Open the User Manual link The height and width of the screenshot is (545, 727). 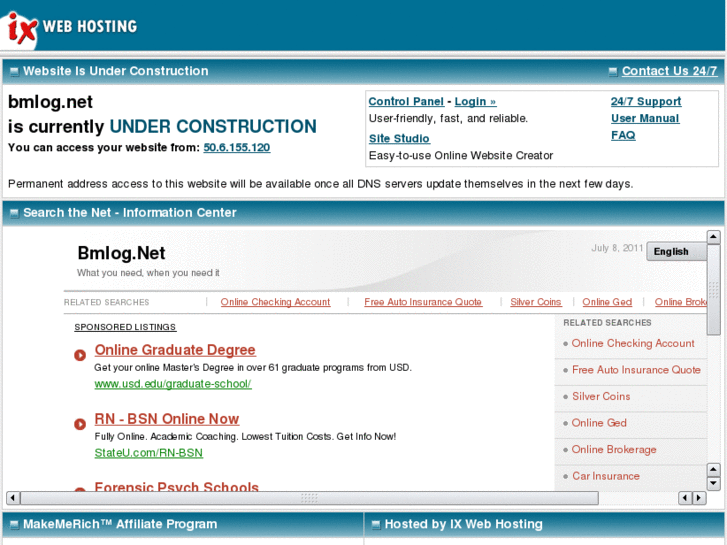point(645,118)
